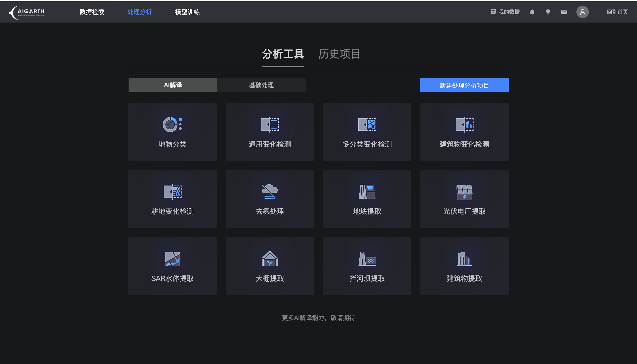The width and height of the screenshot is (637, 364).
Task: Open the 数据检索 menu item
Action: pos(92,12)
